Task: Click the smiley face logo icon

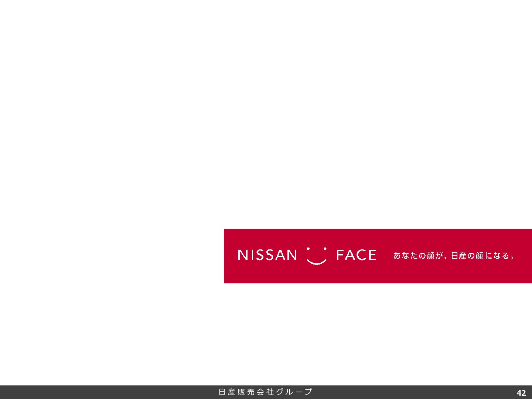Action: tap(317, 256)
